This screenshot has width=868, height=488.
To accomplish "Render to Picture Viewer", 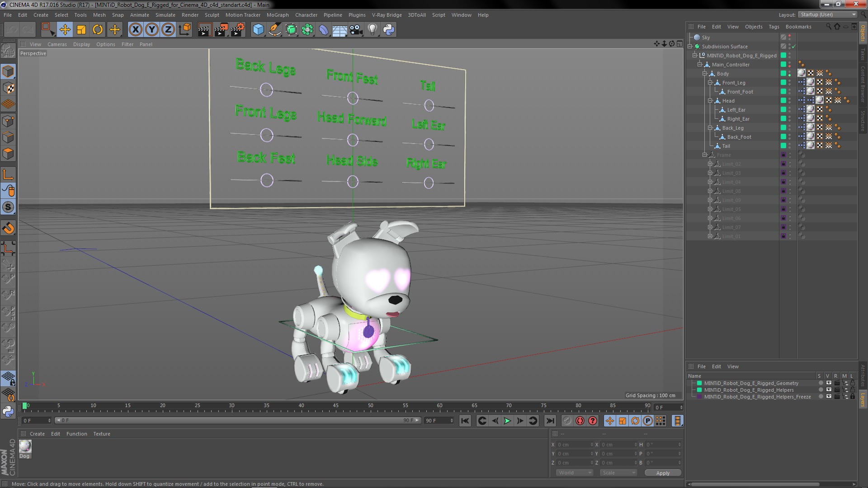I will (221, 30).
